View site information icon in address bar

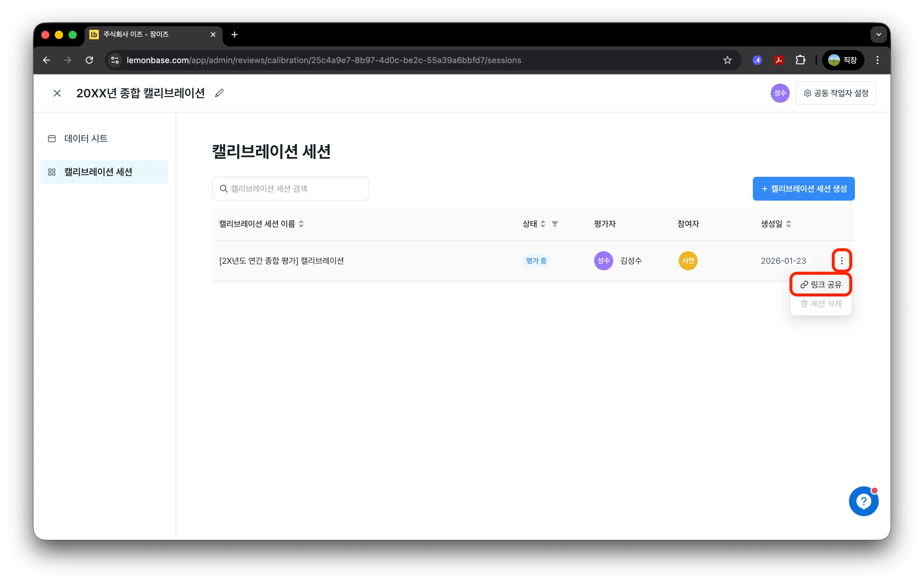[114, 60]
